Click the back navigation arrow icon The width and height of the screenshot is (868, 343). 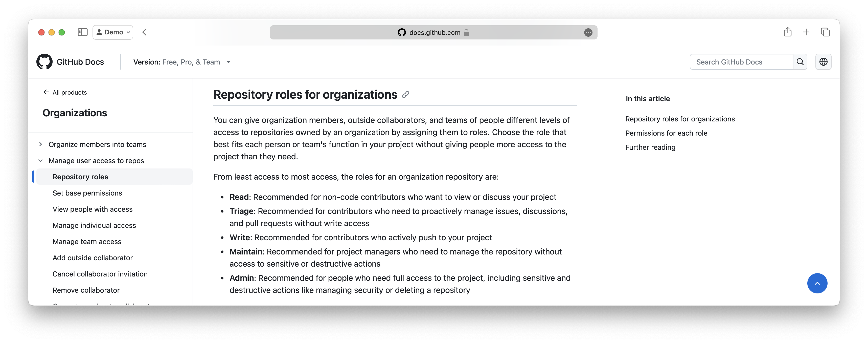145,32
